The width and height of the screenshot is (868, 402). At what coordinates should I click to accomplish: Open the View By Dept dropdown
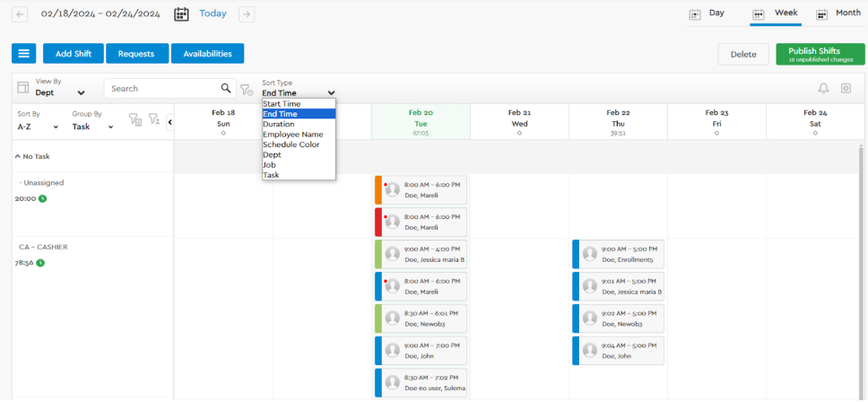[x=60, y=93]
